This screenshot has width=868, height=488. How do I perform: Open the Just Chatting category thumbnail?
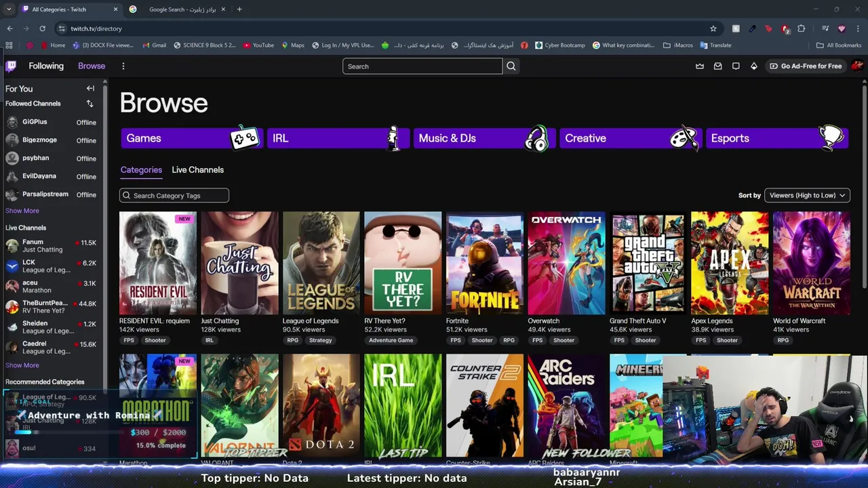239,263
